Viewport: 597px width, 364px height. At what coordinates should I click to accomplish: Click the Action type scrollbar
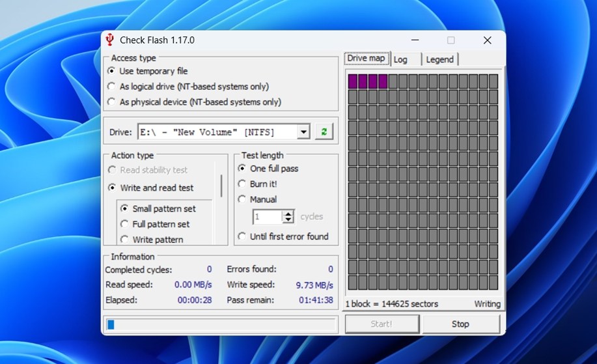click(221, 186)
